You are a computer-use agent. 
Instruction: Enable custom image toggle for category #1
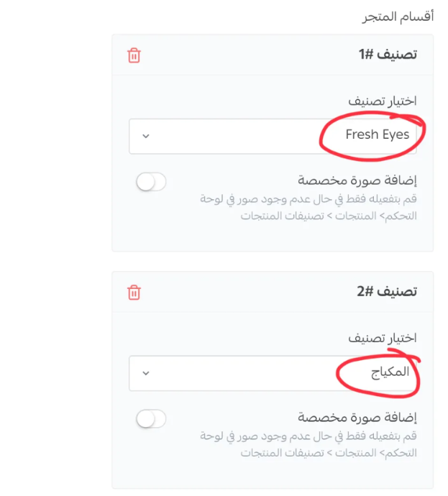pos(151,182)
